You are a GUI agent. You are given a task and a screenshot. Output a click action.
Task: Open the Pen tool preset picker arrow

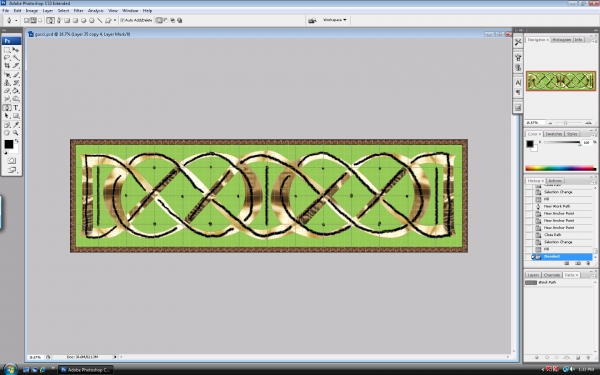(16, 20)
